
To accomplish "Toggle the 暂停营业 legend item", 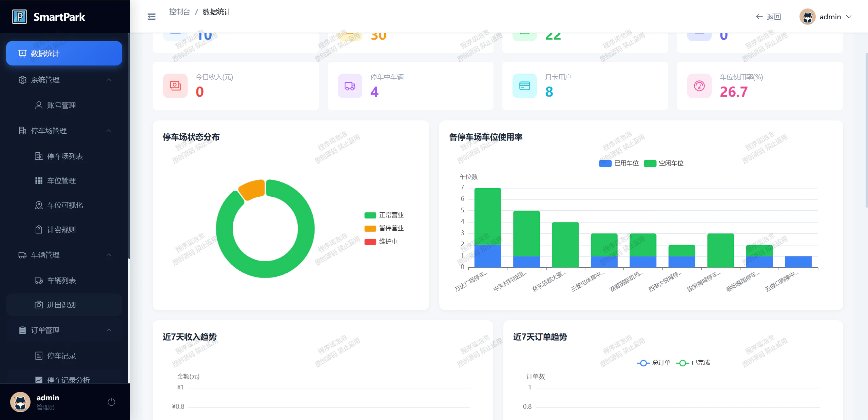I will tap(384, 228).
